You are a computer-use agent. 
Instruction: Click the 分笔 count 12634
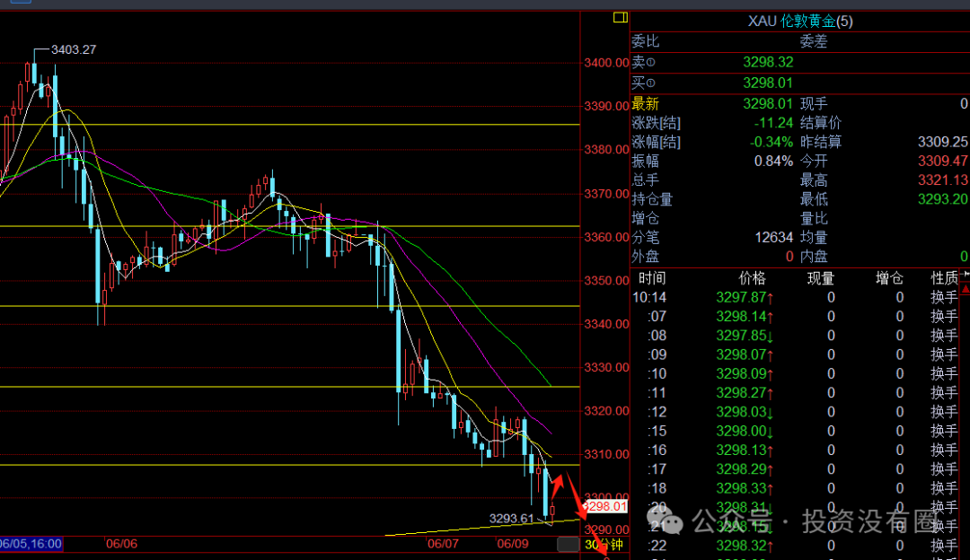click(774, 237)
